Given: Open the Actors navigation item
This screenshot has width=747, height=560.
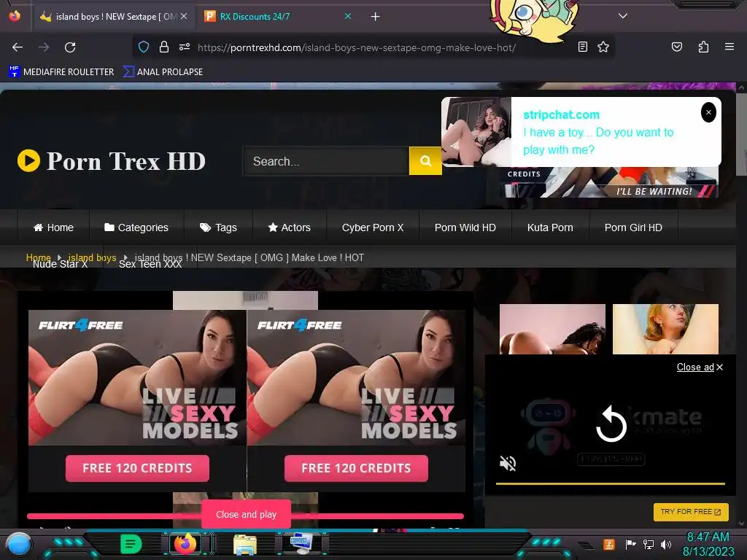Looking at the screenshot, I should [x=289, y=227].
